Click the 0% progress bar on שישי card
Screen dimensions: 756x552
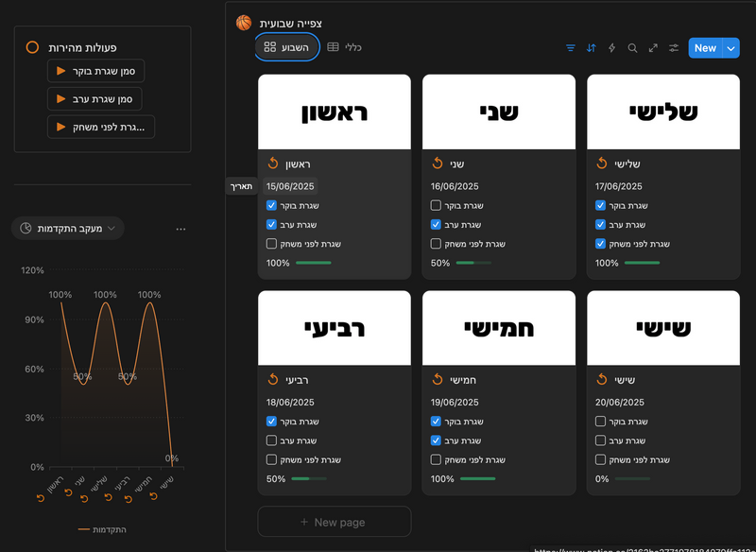(632, 478)
